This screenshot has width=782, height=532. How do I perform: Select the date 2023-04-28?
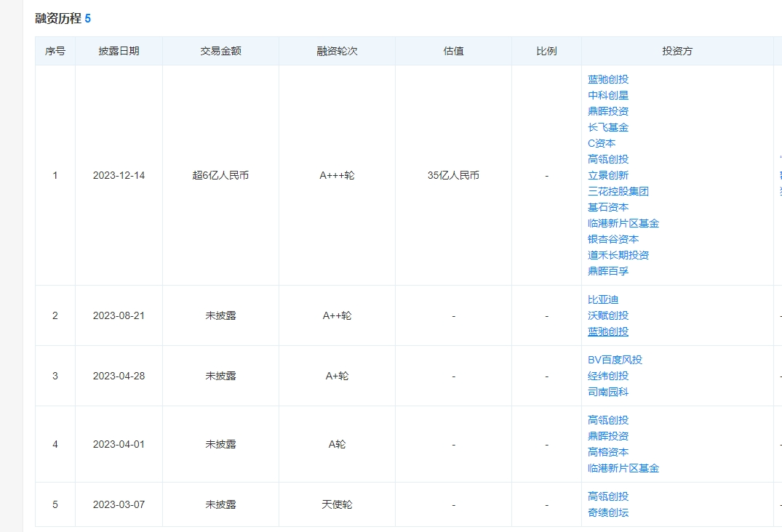(119, 376)
